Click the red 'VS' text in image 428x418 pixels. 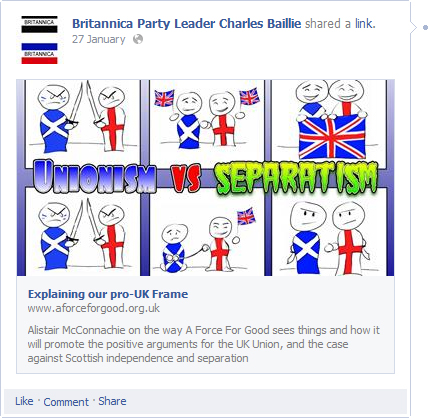tap(187, 177)
